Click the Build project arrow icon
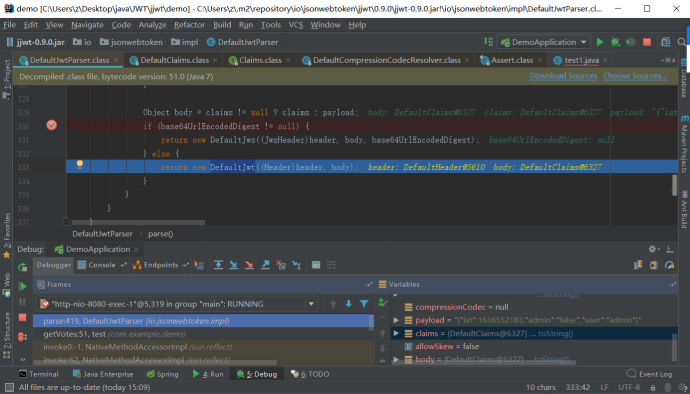 point(488,42)
